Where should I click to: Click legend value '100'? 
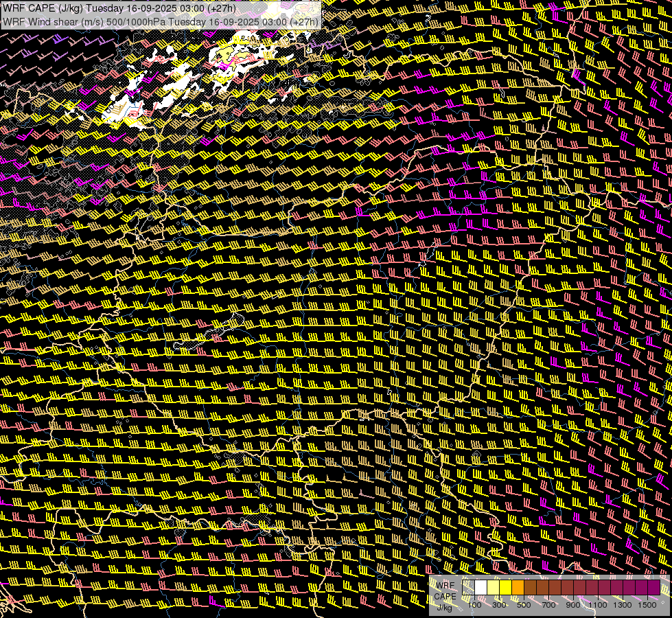pos(474,605)
